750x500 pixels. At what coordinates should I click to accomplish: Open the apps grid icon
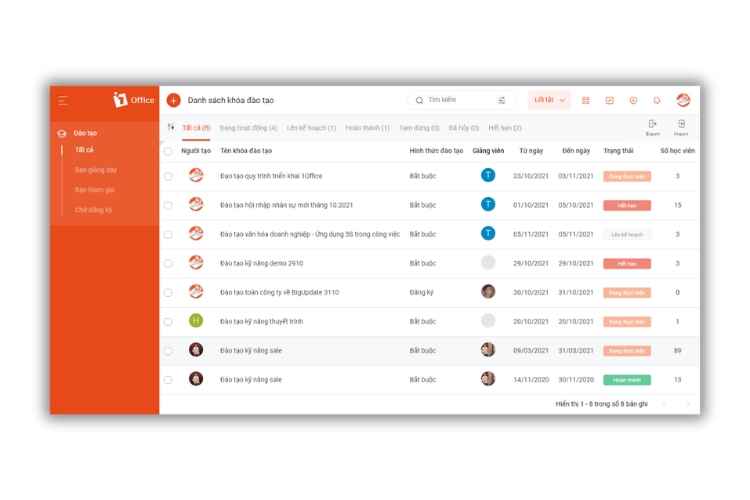(x=586, y=101)
